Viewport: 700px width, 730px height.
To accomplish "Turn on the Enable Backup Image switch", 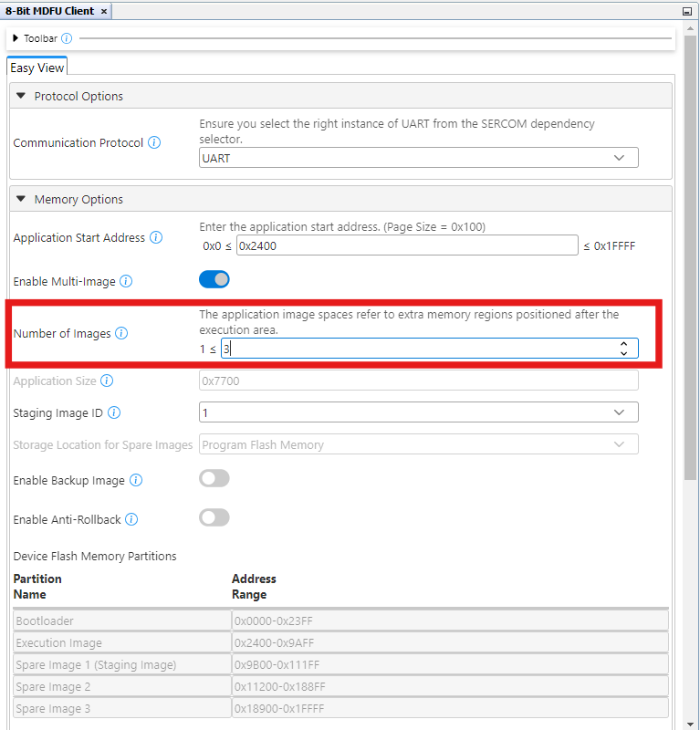I will (214, 479).
